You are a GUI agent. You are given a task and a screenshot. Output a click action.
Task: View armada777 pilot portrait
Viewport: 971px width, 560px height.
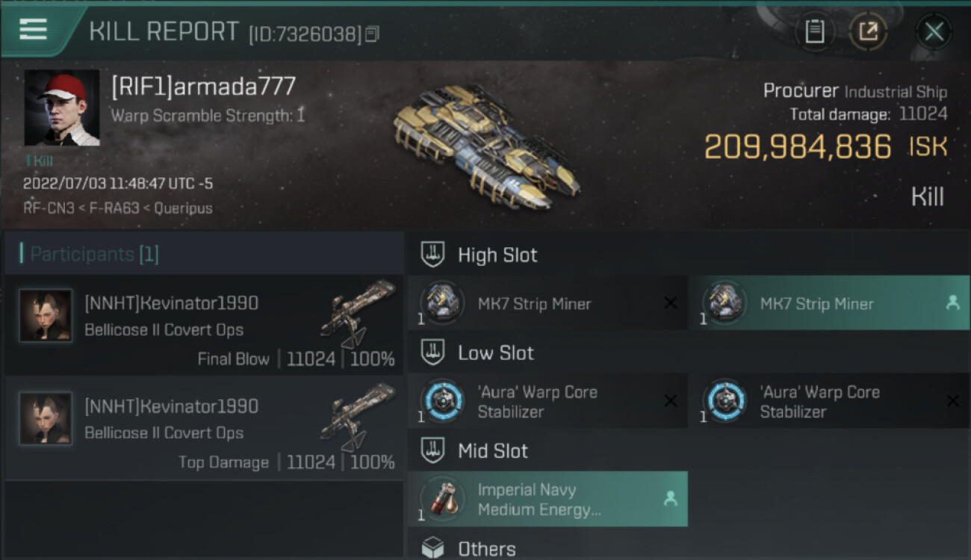coord(62,108)
